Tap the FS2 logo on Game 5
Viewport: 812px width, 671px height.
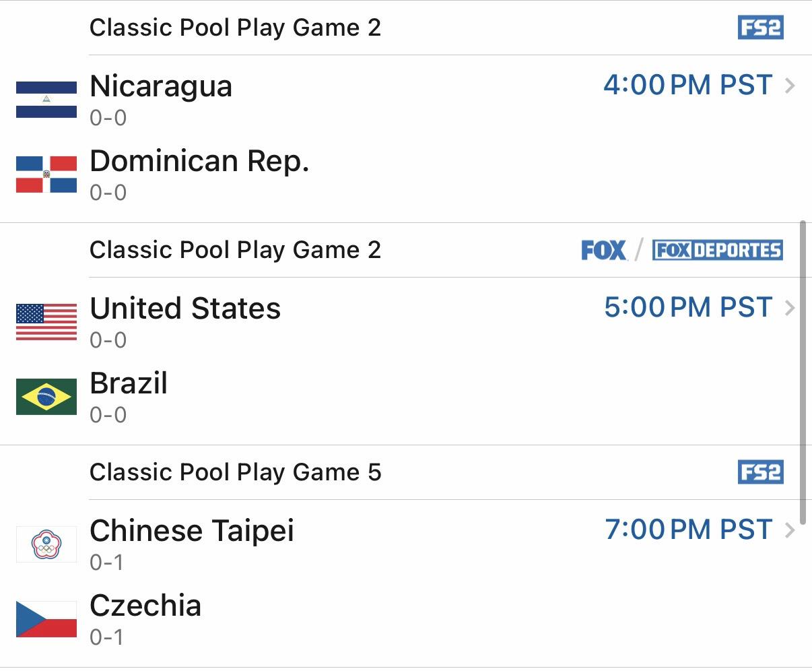[x=760, y=472]
